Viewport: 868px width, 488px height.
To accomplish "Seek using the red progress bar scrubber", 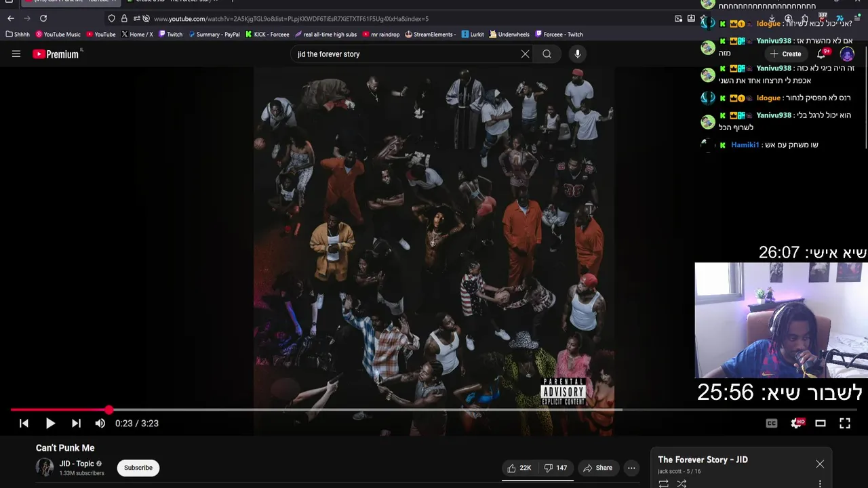I will pos(109,409).
